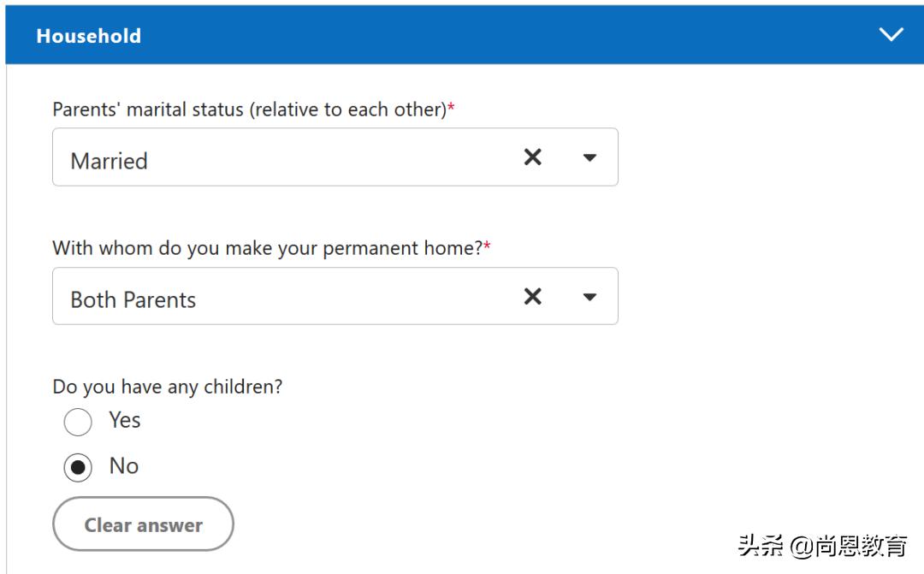Click the Yes option label text
This screenshot has width=924, height=574.
point(125,420)
